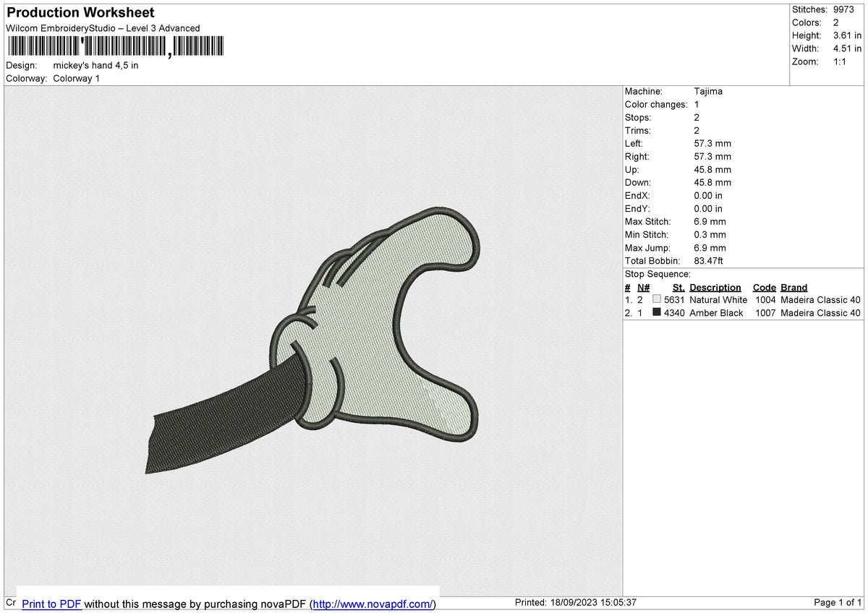Select stitch count 4340 in stop sequence

coord(674,313)
